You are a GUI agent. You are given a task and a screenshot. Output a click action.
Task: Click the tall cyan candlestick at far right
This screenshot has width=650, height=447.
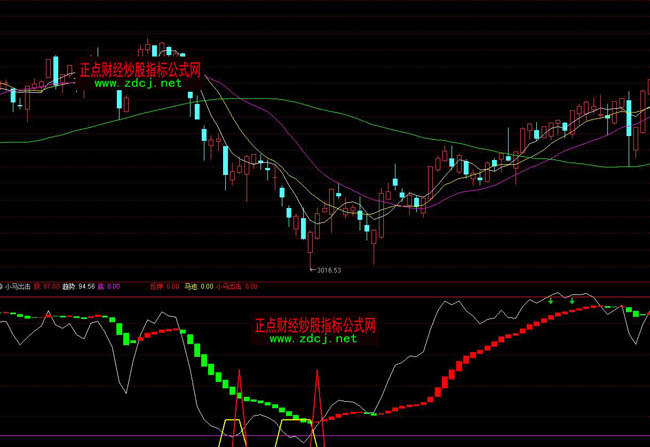(629, 119)
